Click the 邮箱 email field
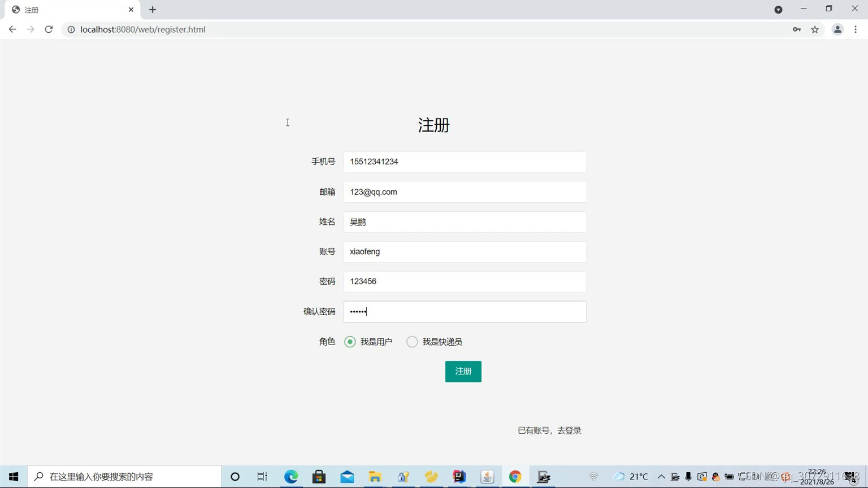Screen dimensions: 868x488 (465, 192)
